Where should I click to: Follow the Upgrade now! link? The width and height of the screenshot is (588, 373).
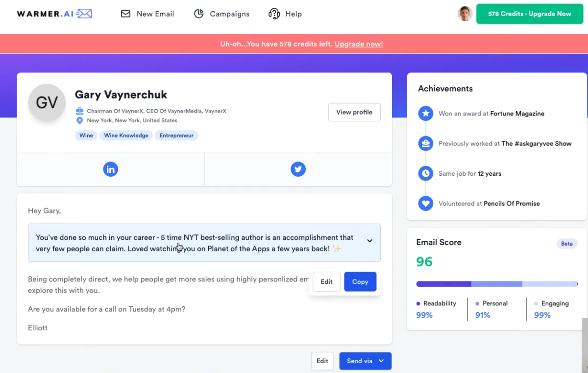point(359,44)
